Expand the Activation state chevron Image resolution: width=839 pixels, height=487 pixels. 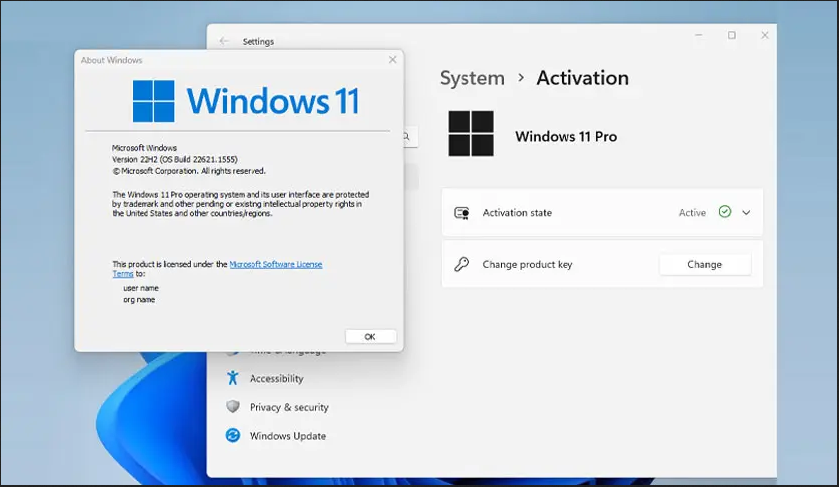pos(746,213)
